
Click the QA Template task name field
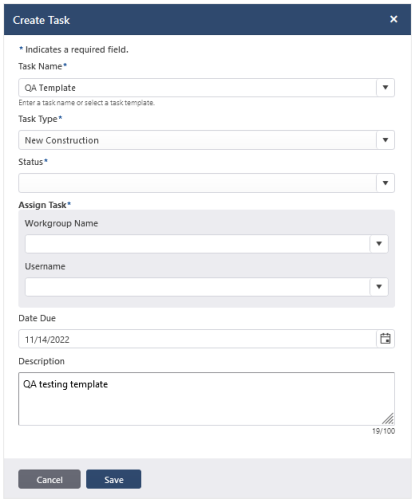click(x=197, y=88)
